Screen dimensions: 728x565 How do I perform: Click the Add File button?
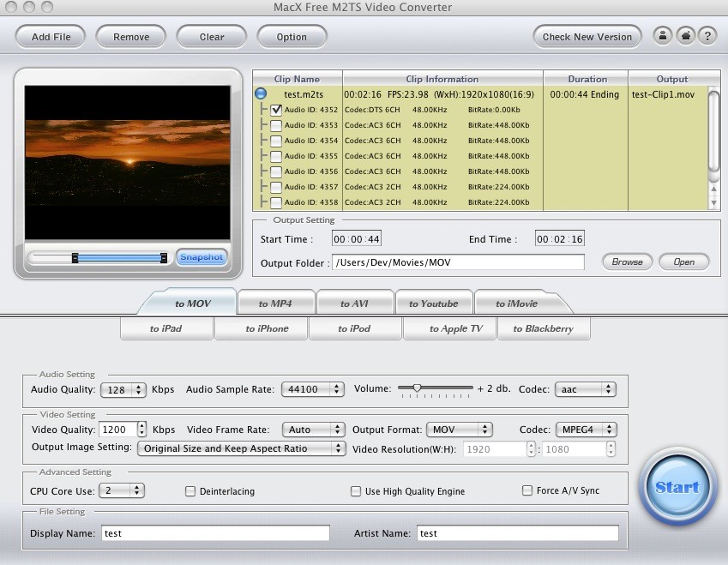tap(51, 37)
